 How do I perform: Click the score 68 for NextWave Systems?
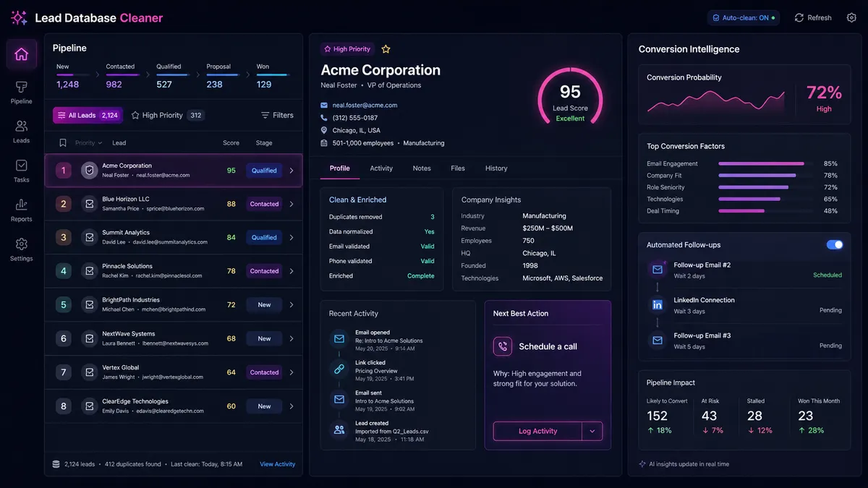(x=231, y=338)
